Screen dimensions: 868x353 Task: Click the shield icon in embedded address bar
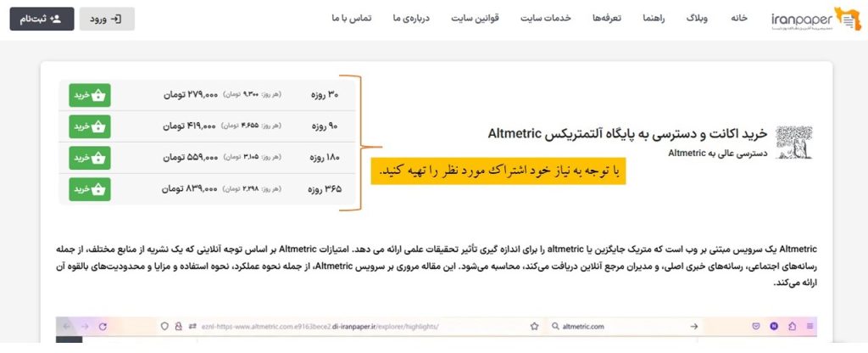click(164, 327)
